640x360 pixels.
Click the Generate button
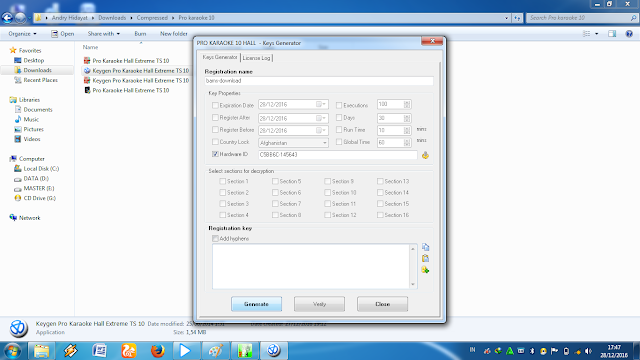point(256,304)
